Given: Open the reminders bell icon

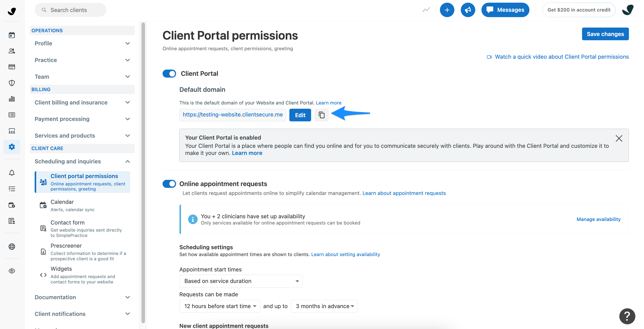Looking at the screenshot, I should click(12, 173).
